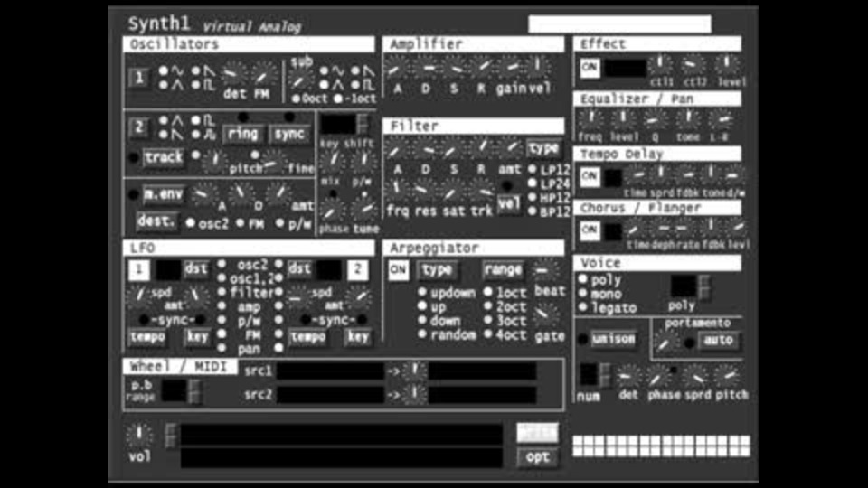Toggle the filter vel button
The height and width of the screenshot is (488, 868).
(508, 204)
